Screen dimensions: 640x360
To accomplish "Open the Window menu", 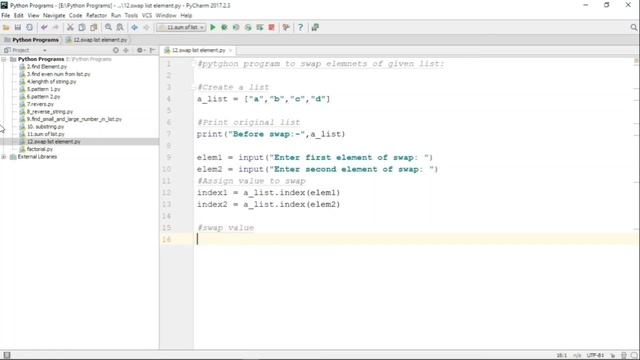I will point(166,16).
